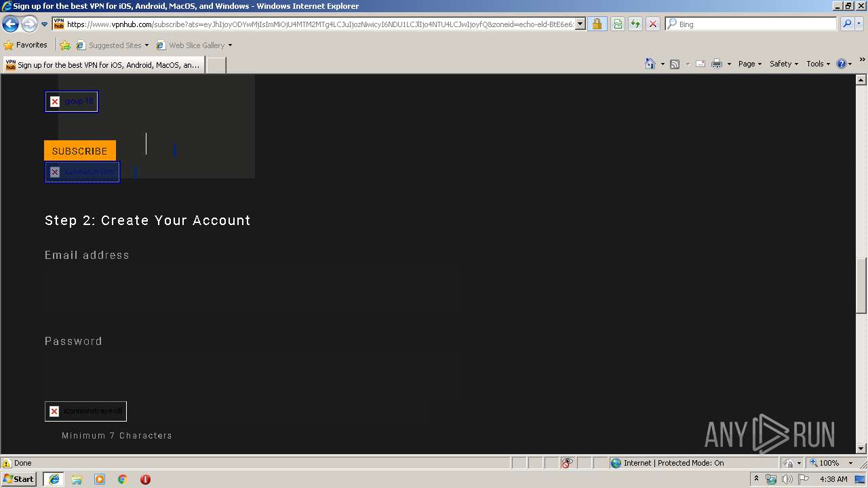Open the Page menu
The height and width of the screenshot is (488, 868).
coord(749,64)
